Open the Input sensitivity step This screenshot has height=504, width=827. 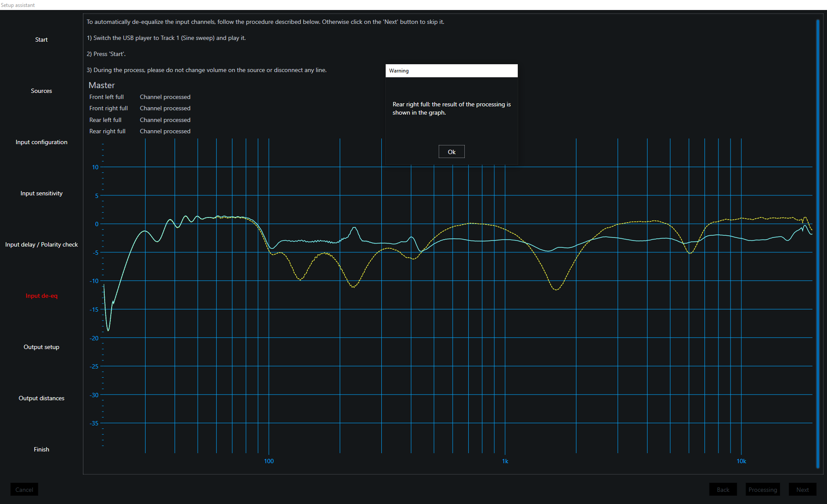pyautogui.click(x=41, y=193)
